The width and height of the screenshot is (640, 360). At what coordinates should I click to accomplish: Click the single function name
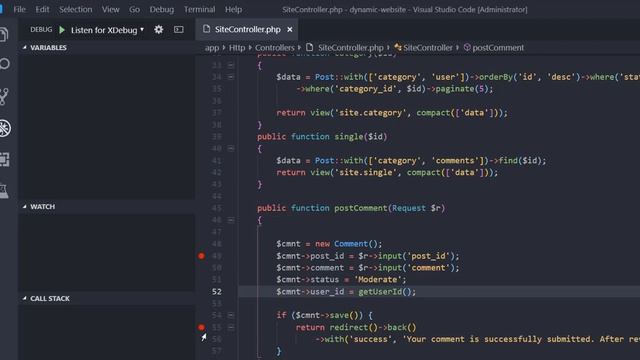(x=349, y=137)
